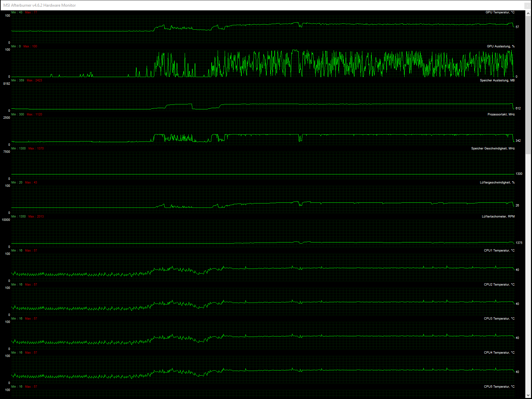Click the CPU1 Temperatur label
This screenshot has height=399, width=532.
(499, 251)
